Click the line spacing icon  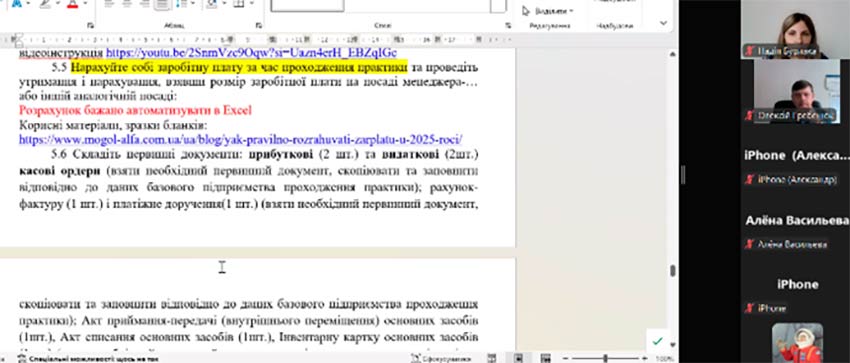coord(182,4)
